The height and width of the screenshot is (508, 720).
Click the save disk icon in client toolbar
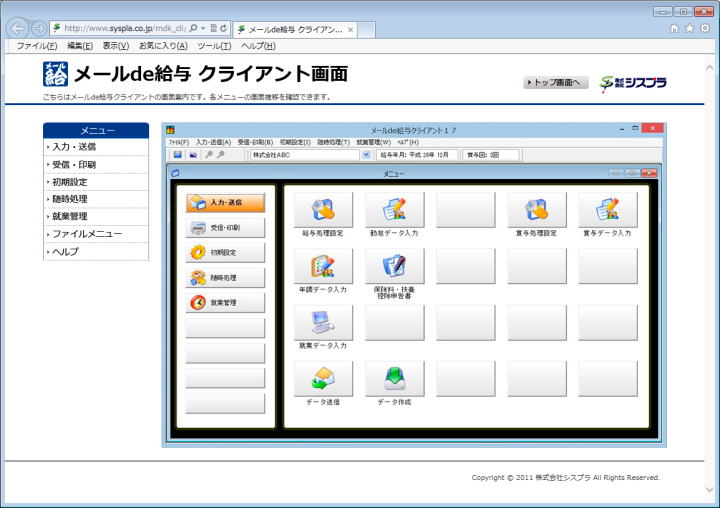pos(177,155)
